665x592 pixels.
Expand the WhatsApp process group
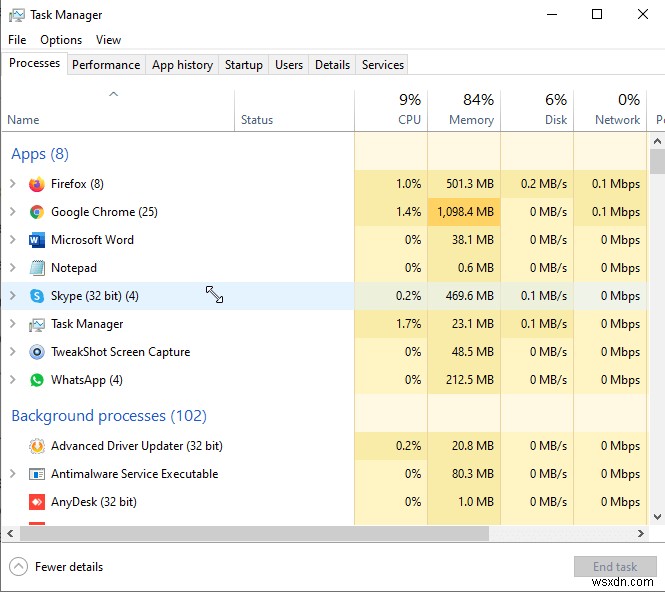pyautogui.click(x=13, y=380)
